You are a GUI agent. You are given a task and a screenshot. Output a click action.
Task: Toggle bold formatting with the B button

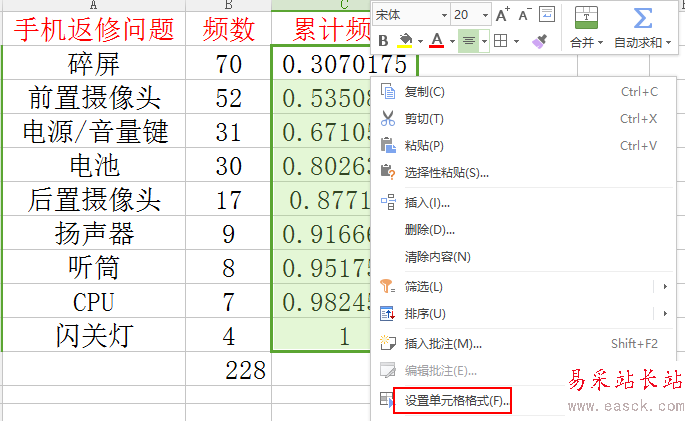coord(383,41)
